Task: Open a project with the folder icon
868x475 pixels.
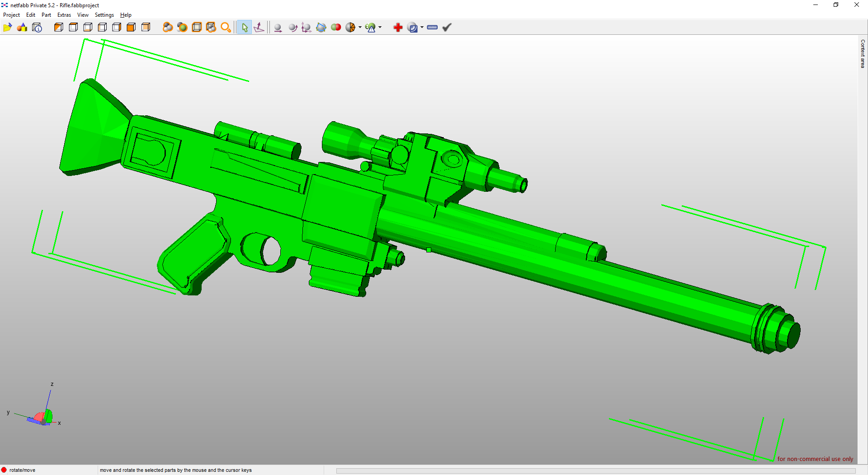Action: coord(7,28)
